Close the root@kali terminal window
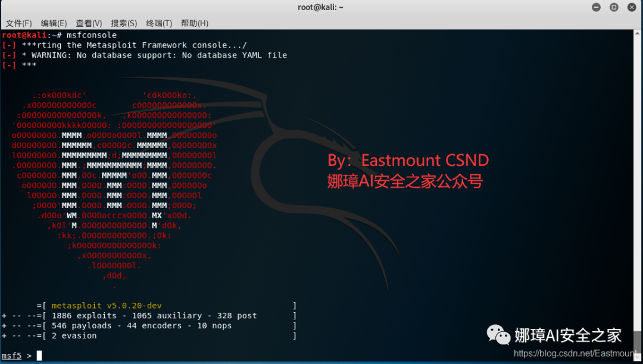 tap(632, 7)
